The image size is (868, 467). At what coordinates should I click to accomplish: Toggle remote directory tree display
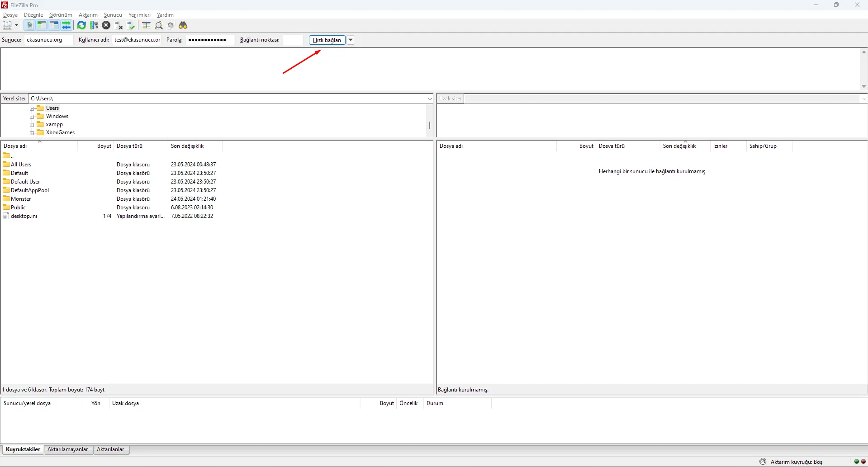pyautogui.click(x=54, y=25)
